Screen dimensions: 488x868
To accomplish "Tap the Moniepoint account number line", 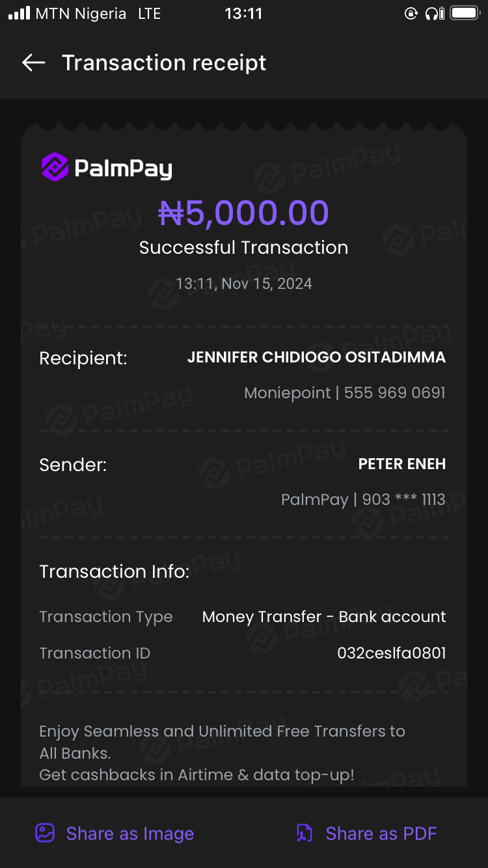I will point(345,393).
